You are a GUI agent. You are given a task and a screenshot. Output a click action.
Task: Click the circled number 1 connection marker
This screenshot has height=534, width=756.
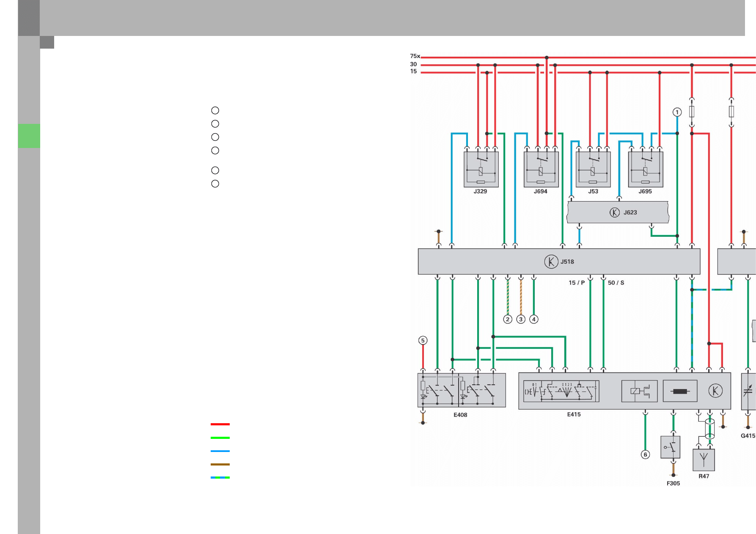(x=677, y=112)
